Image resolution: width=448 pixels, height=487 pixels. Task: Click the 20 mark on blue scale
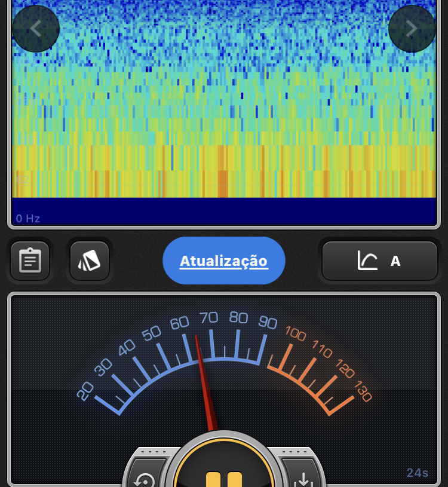click(85, 391)
